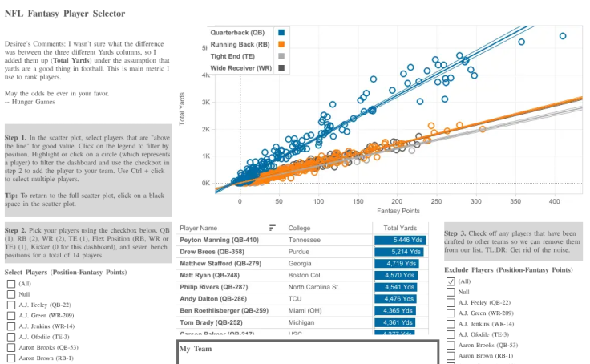Click the light gray Tight End swatch
This screenshot has height=364, width=590.
(x=281, y=56)
